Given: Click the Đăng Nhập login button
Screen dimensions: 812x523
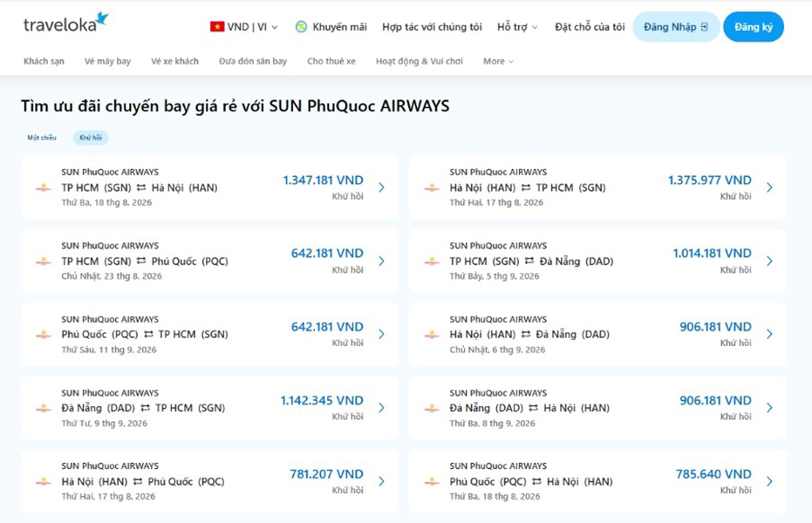Looking at the screenshot, I should click(676, 27).
